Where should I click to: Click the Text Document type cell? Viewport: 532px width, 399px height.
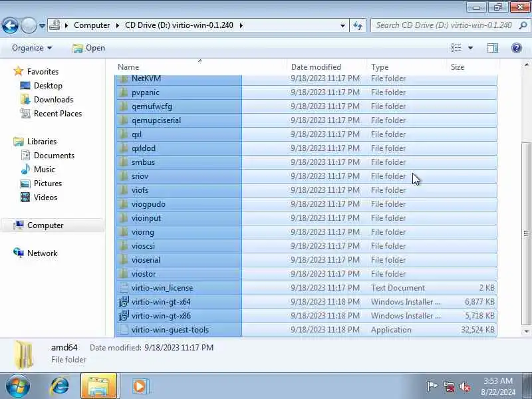click(398, 288)
